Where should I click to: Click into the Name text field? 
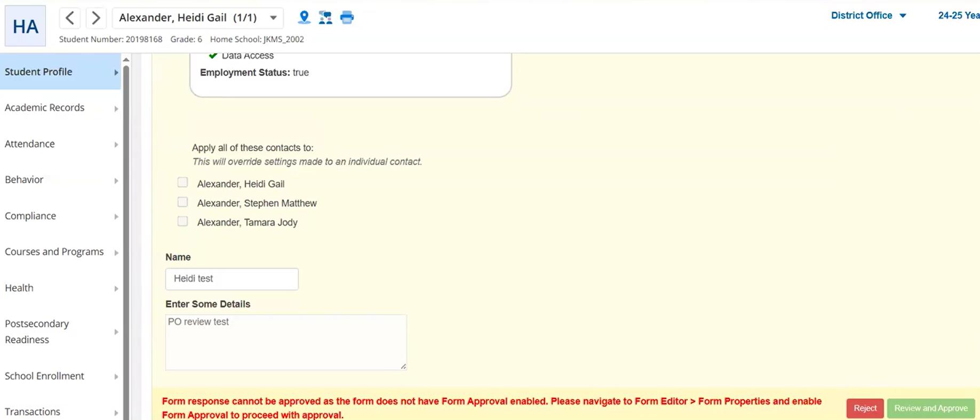point(232,279)
